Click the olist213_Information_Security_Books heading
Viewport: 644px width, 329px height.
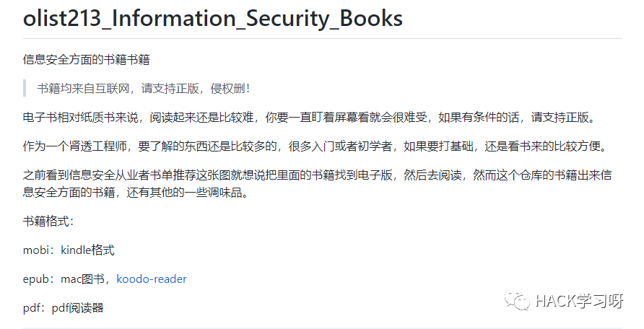click(x=213, y=18)
